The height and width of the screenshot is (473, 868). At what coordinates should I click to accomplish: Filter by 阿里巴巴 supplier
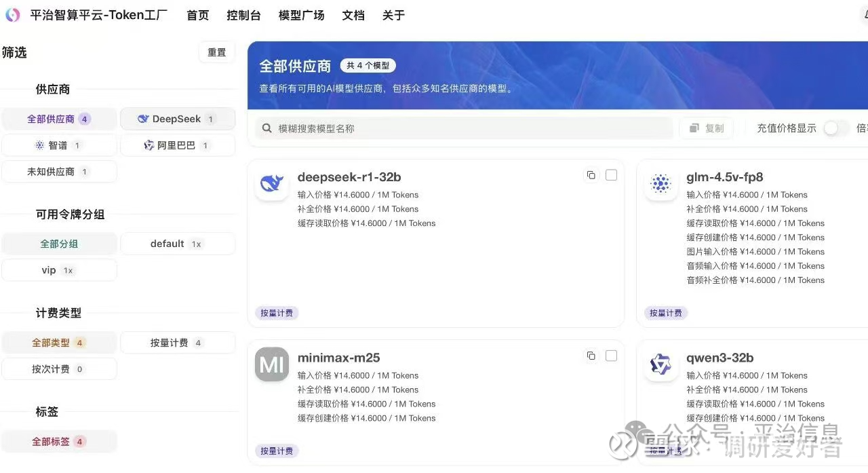point(178,145)
